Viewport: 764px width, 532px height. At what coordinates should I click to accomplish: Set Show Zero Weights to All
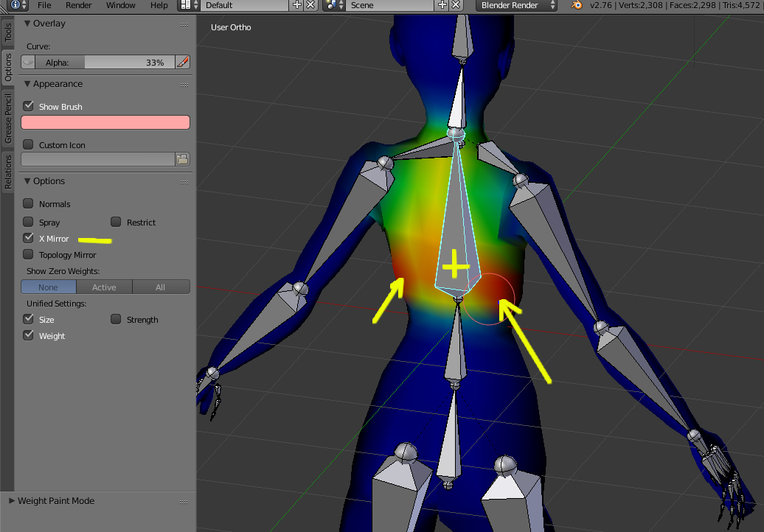coord(160,287)
